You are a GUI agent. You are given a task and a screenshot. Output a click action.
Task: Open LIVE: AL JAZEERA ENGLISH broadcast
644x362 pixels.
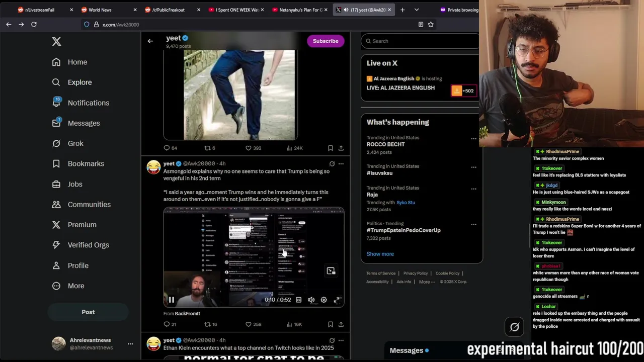pos(400,88)
